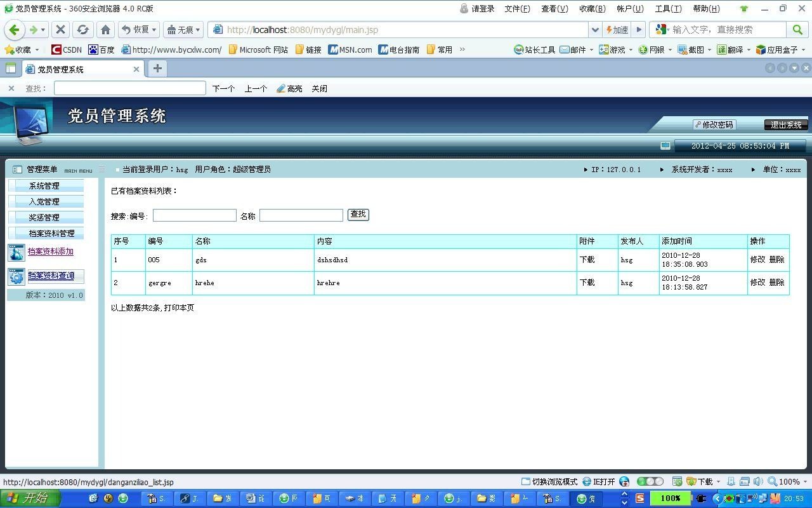Click the home page icon
The width and height of the screenshot is (812, 508).
point(105,29)
